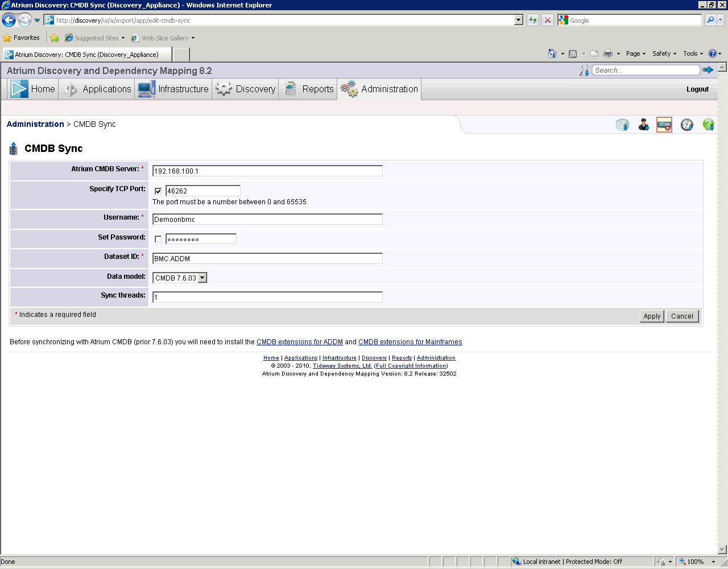
Task: Click the Applications cube icon
Action: [70, 89]
